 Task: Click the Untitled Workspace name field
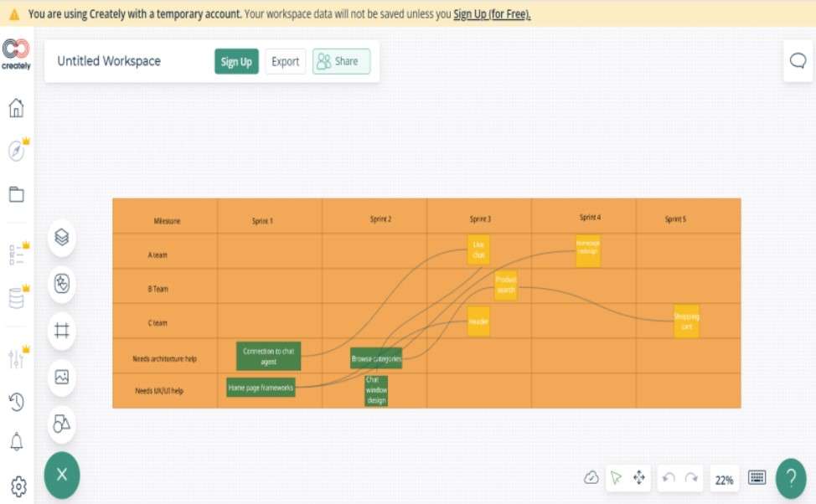[109, 61]
